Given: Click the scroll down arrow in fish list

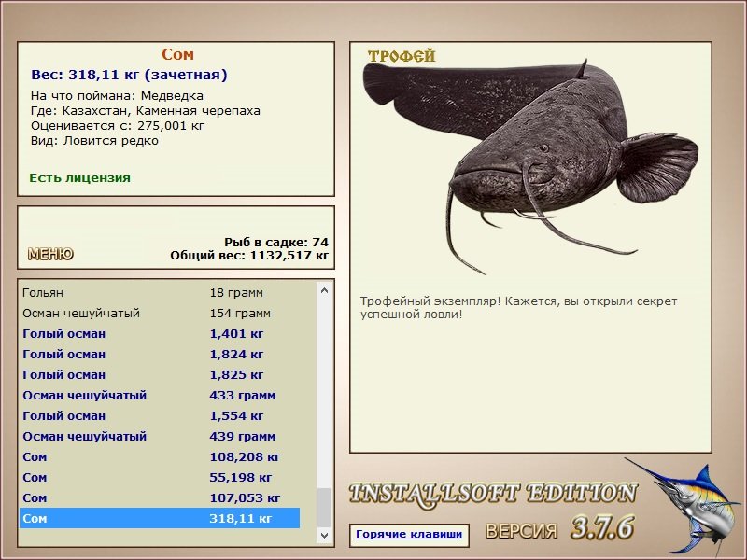Looking at the screenshot, I should pos(324,535).
